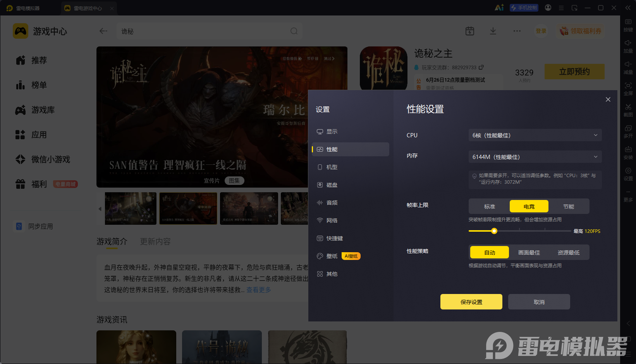Image resolution: width=636 pixels, height=364 pixels.
Task: Click 保存设置 to save settings
Action: coord(471,302)
